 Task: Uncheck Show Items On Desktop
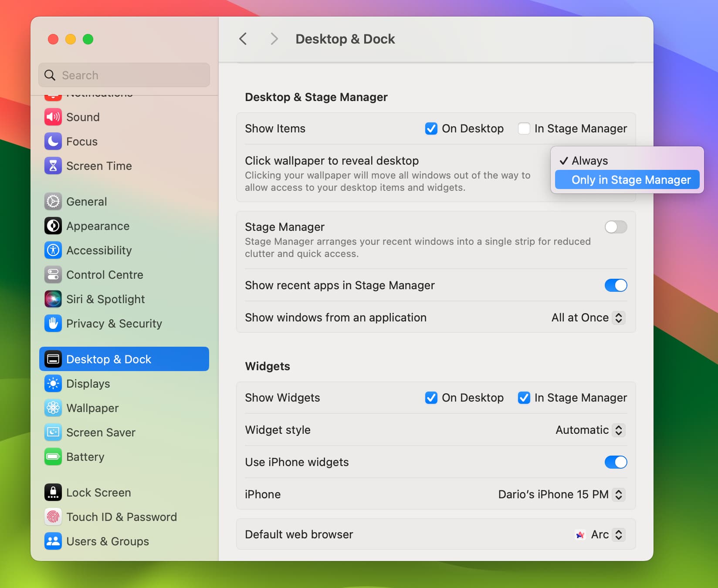(x=431, y=128)
